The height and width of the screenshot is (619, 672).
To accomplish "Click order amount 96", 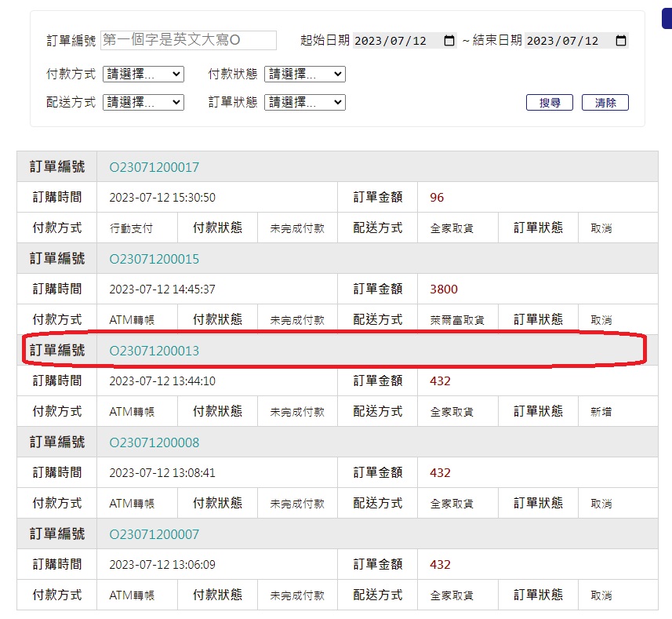I will [x=437, y=198].
